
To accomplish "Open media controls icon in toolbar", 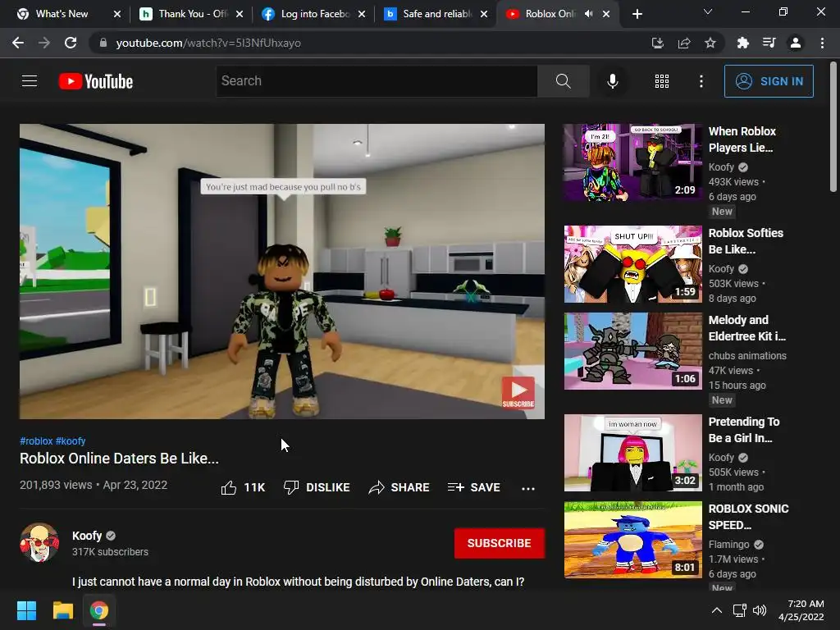I will (769, 43).
